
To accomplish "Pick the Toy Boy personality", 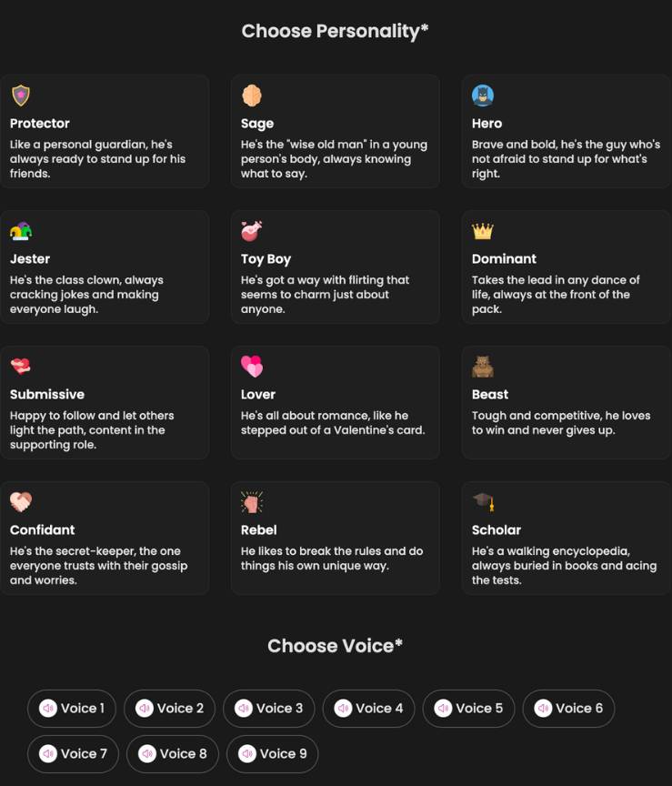I will click(x=335, y=267).
